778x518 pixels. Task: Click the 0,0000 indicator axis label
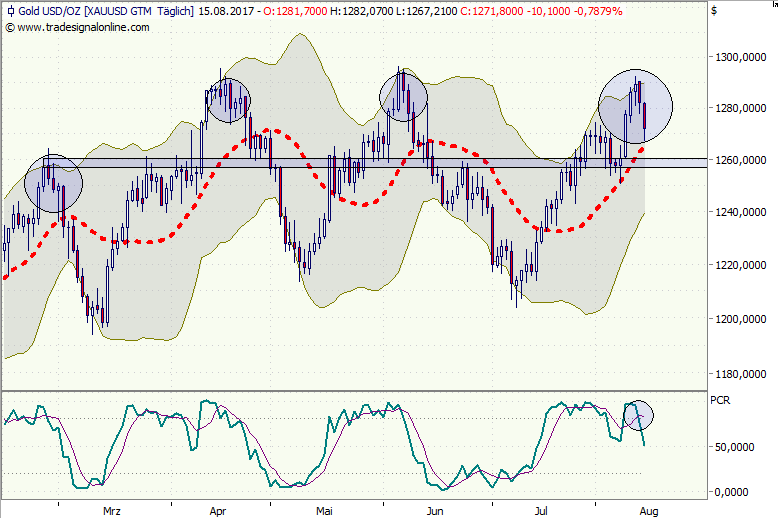click(731, 492)
